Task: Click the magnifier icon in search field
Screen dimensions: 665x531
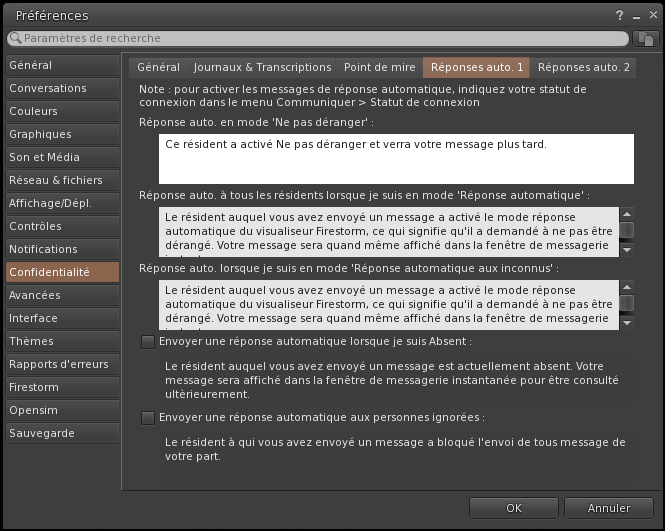Action: coord(16,39)
